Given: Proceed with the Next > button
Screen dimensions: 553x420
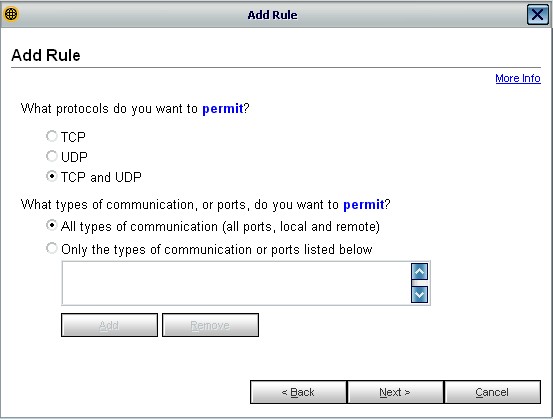Looking at the screenshot, I should click(395, 392).
